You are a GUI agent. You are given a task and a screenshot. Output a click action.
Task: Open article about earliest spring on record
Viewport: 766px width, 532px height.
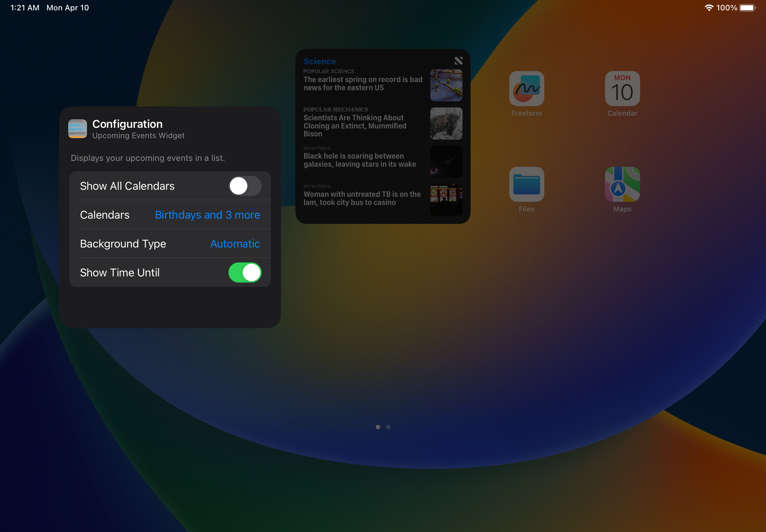(363, 83)
